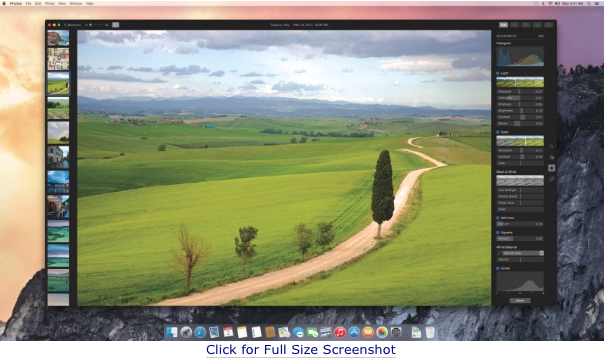Select the colorful houses thumbnail

coord(58,59)
